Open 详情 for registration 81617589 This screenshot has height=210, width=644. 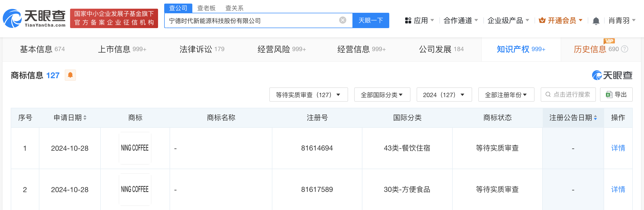pos(618,189)
